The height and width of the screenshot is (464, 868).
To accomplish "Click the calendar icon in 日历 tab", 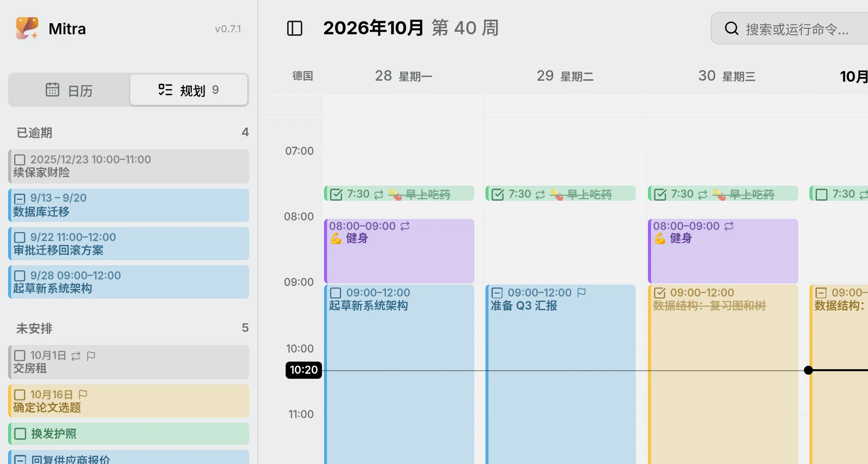I will pyautogui.click(x=52, y=90).
